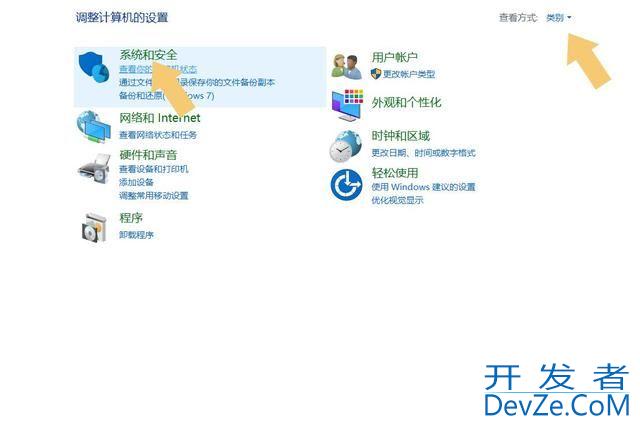The image size is (640, 427).
Task: Click the 硬件和声音 printer icon
Action: point(94,168)
